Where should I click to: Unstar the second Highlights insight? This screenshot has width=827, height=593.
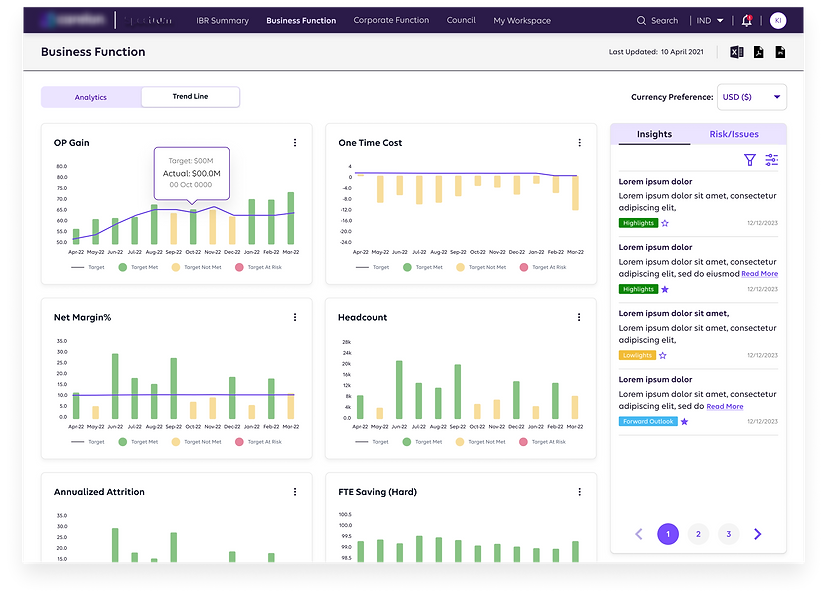(x=665, y=289)
